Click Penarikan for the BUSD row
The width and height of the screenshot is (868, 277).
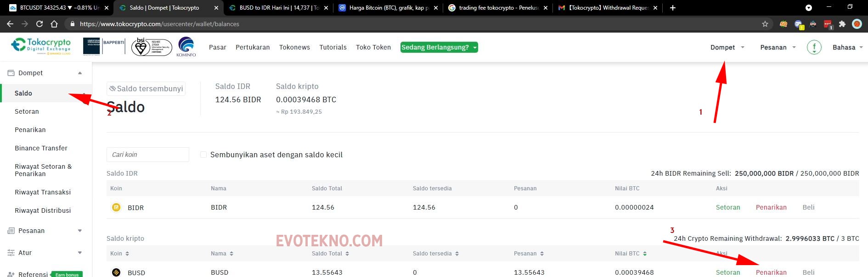coord(771,272)
